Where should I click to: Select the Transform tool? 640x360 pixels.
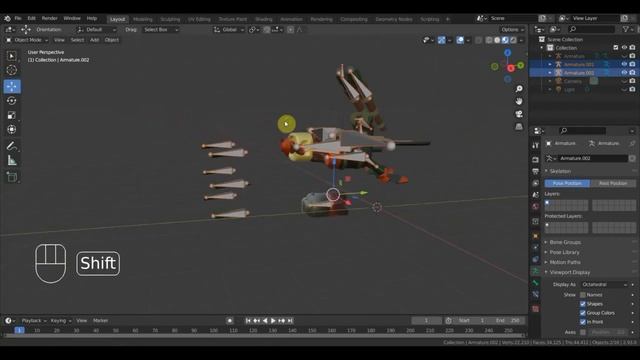click(x=12, y=129)
